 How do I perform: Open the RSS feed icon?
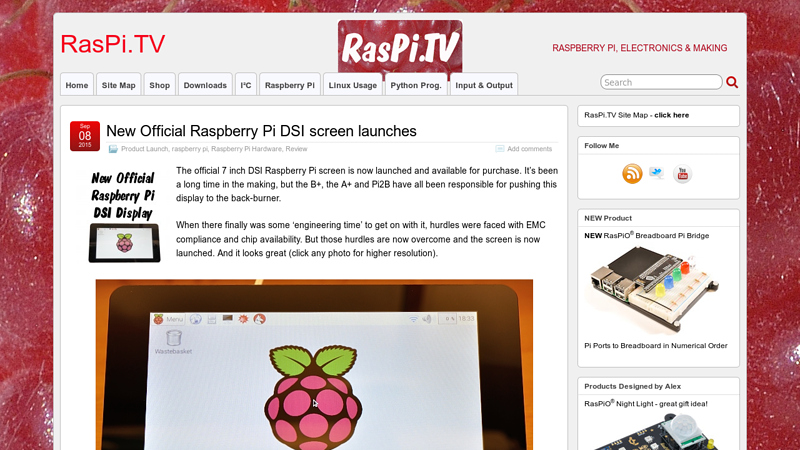(632, 174)
